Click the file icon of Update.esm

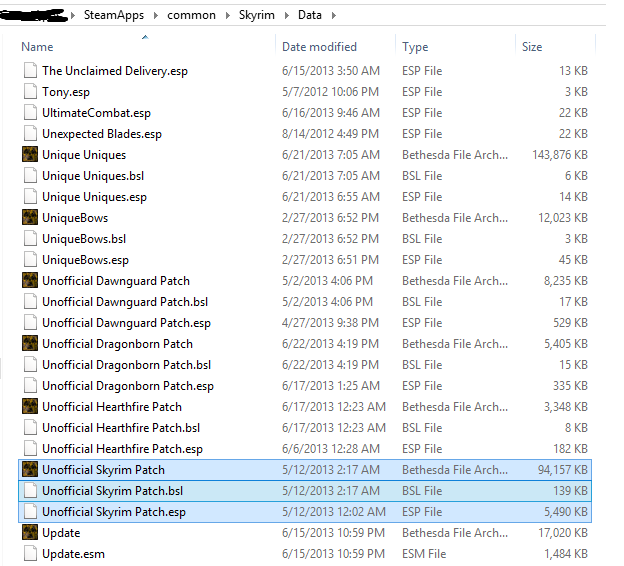(x=30, y=554)
